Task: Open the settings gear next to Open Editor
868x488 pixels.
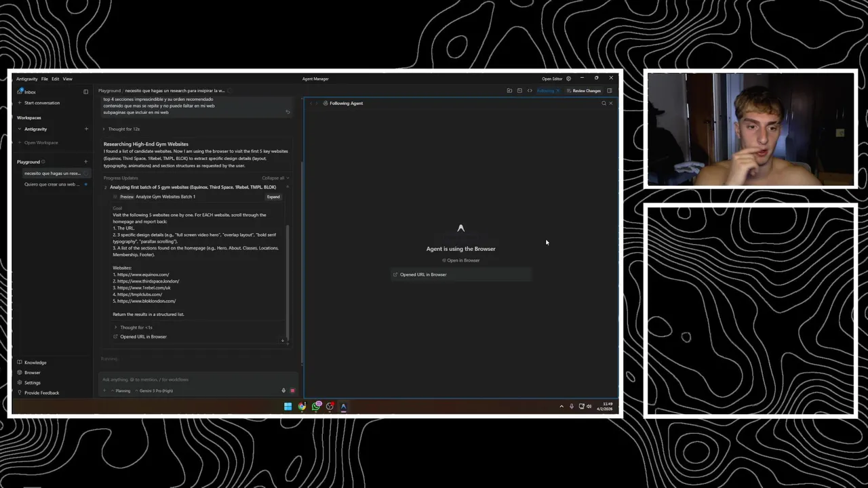Action: pyautogui.click(x=568, y=79)
